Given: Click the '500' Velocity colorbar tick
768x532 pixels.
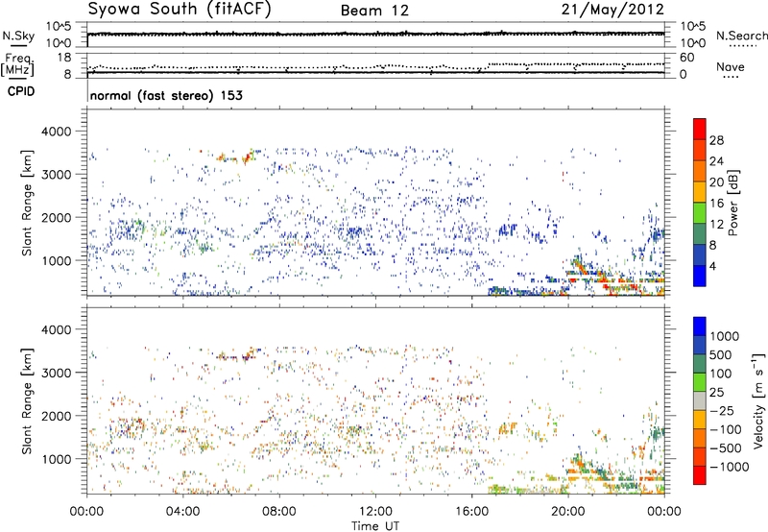Looking at the screenshot, I should 721,354.
